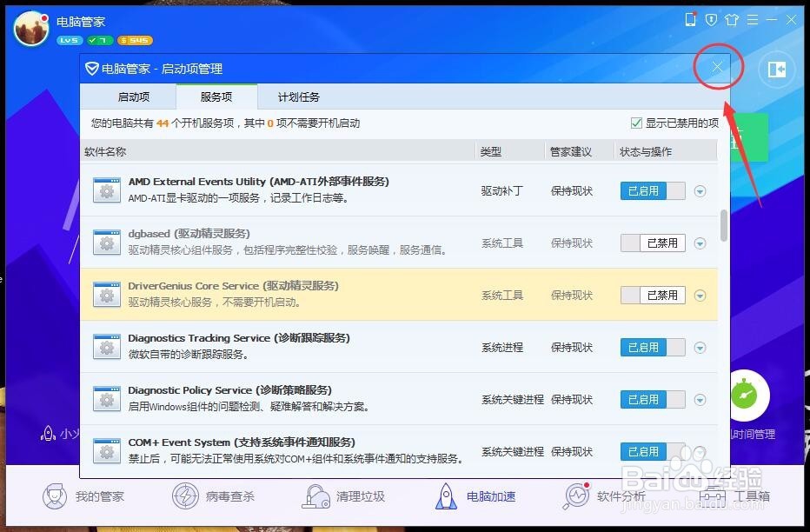Open 清理垃圾 junk cleanup

[343, 496]
